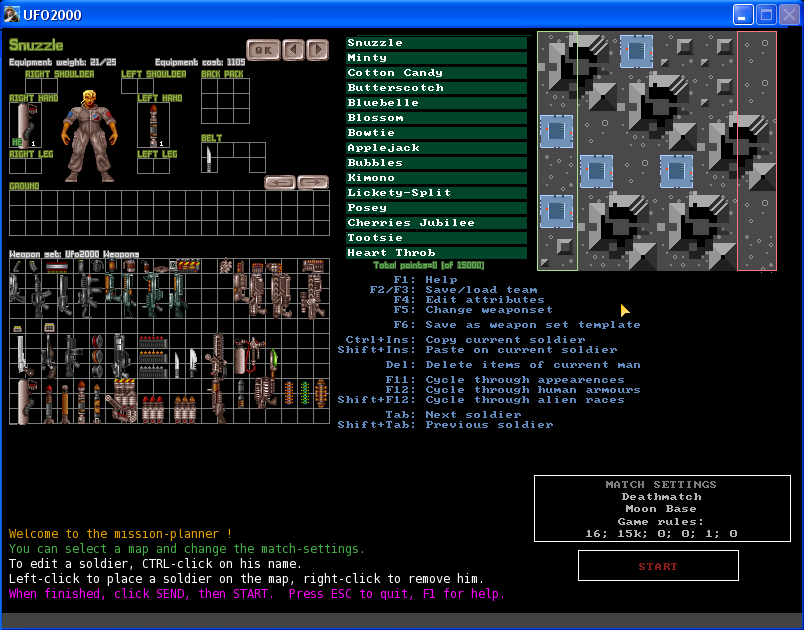Select soldier Butterscotch
The width and height of the screenshot is (804, 630).
click(x=436, y=88)
